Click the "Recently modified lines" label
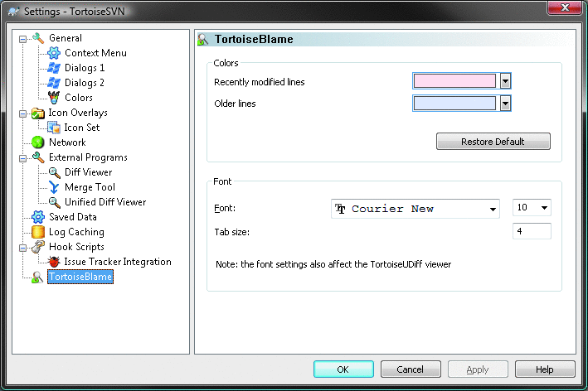The image size is (588, 391). click(x=260, y=82)
